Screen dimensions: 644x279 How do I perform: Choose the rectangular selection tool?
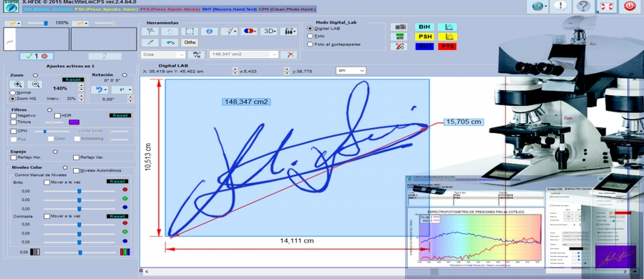click(x=190, y=31)
